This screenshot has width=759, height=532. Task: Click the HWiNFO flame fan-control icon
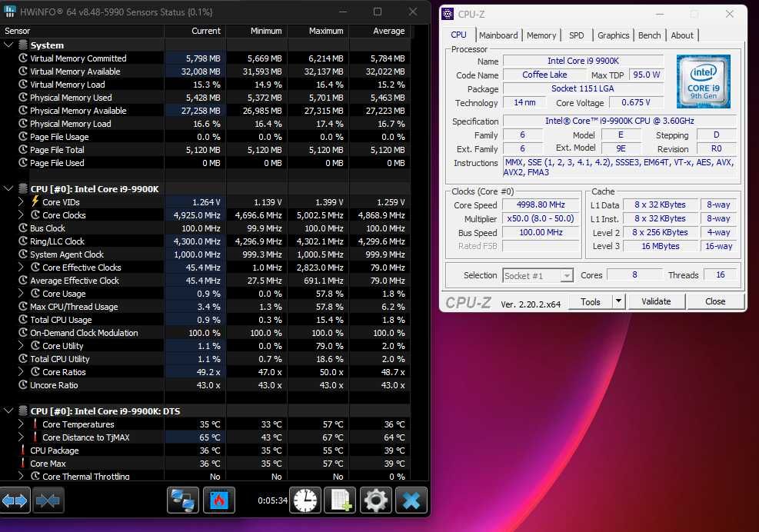pos(219,500)
